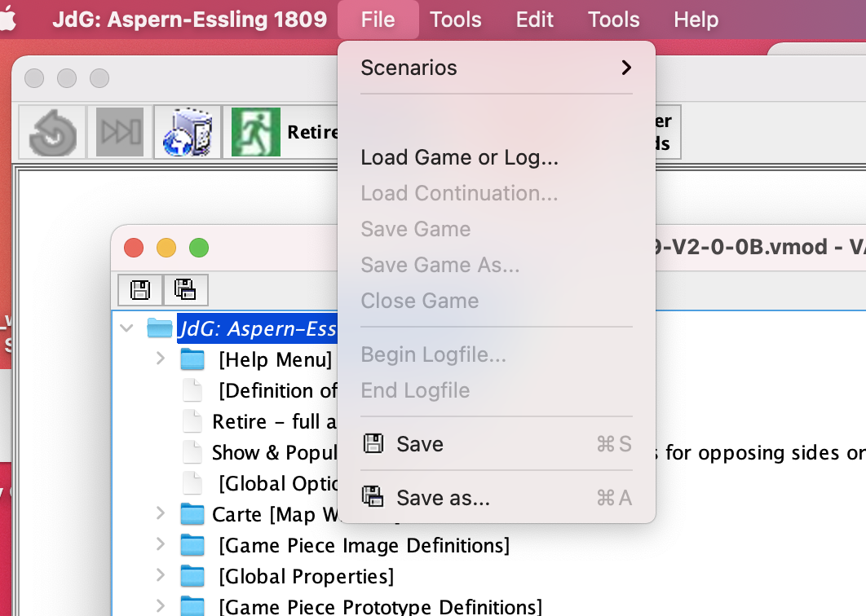
Task: Click the server connection globe icon
Action: [x=185, y=131]
